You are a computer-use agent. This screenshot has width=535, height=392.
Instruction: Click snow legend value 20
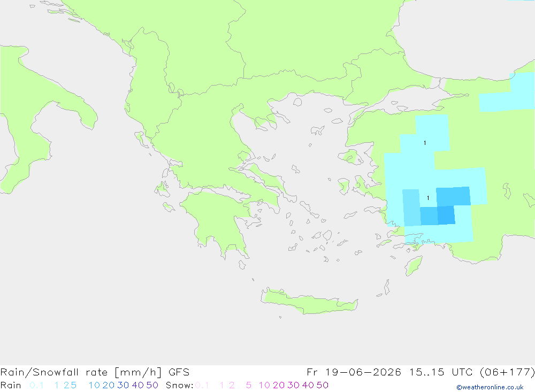click(x=279, y=385)
